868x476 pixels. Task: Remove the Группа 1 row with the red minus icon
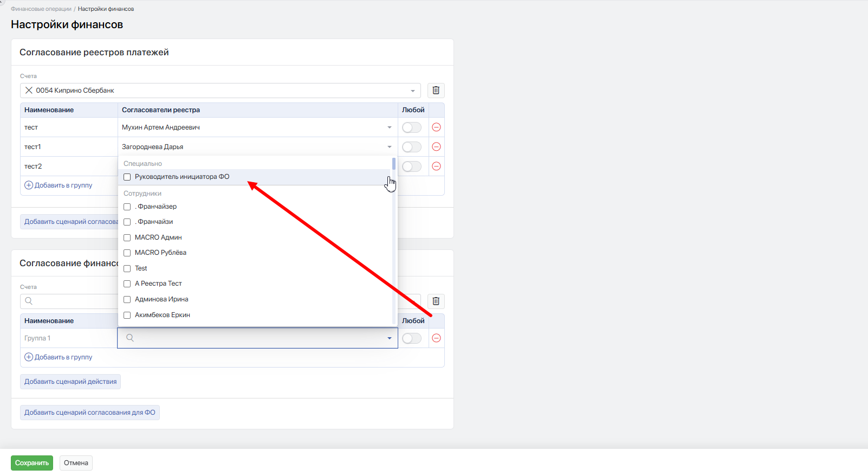point(436,338)
